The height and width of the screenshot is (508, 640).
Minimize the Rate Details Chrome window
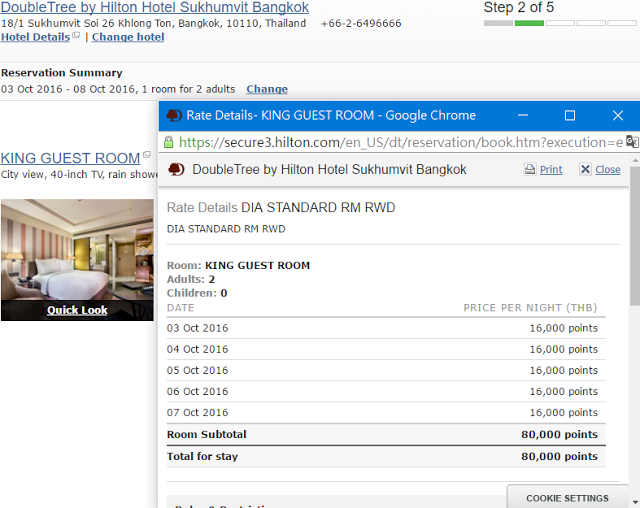pyautogui.click(x=523, y=116)
